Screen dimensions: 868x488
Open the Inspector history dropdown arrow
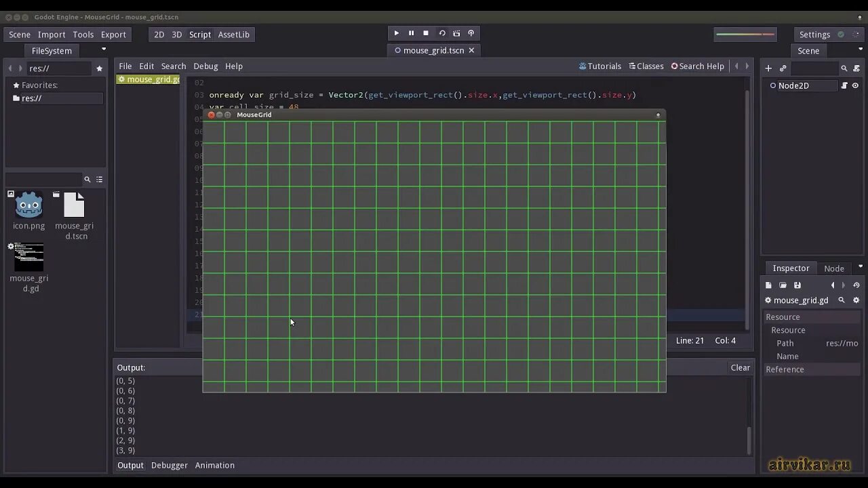[x=856, y=285]
